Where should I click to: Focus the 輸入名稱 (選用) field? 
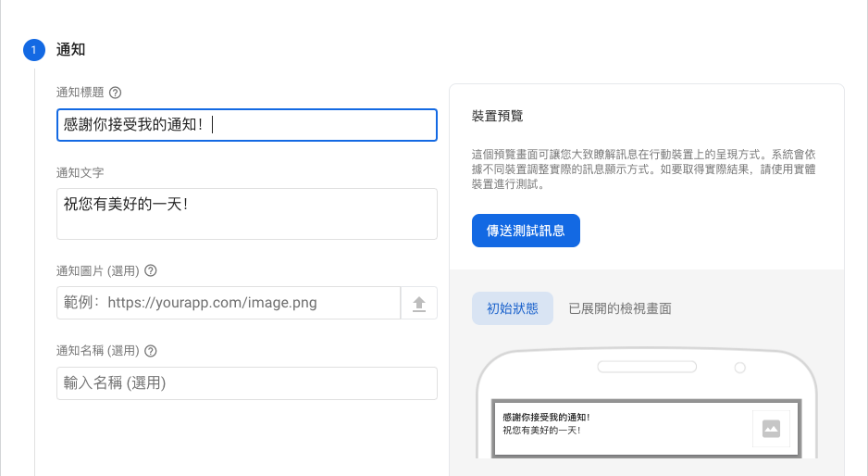click(247, 383)
